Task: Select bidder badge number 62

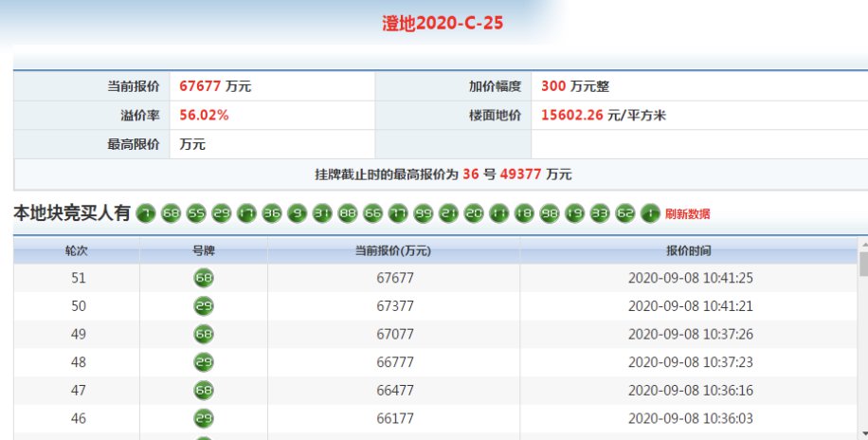Action: pyautogui.click(x=625, y=213)
